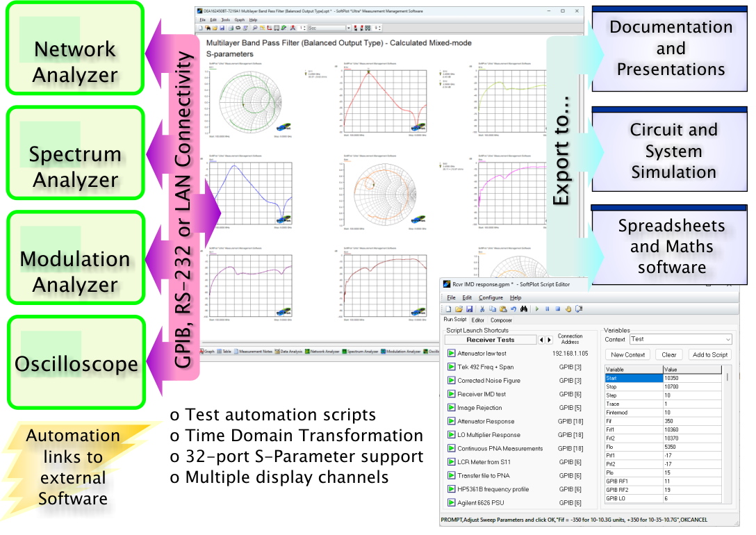Screen dimensions: 756x535
Task: Click the blue Stop script square icon
Action: tap(557, 308)
